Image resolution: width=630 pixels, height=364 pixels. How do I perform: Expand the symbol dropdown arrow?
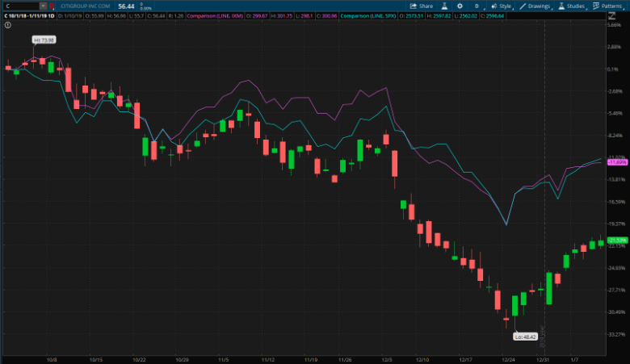[x=43, y=6]
